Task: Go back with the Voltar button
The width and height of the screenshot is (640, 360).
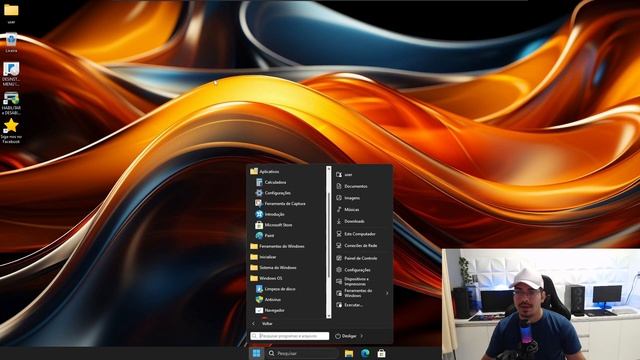Action: [x=263, y=323]
